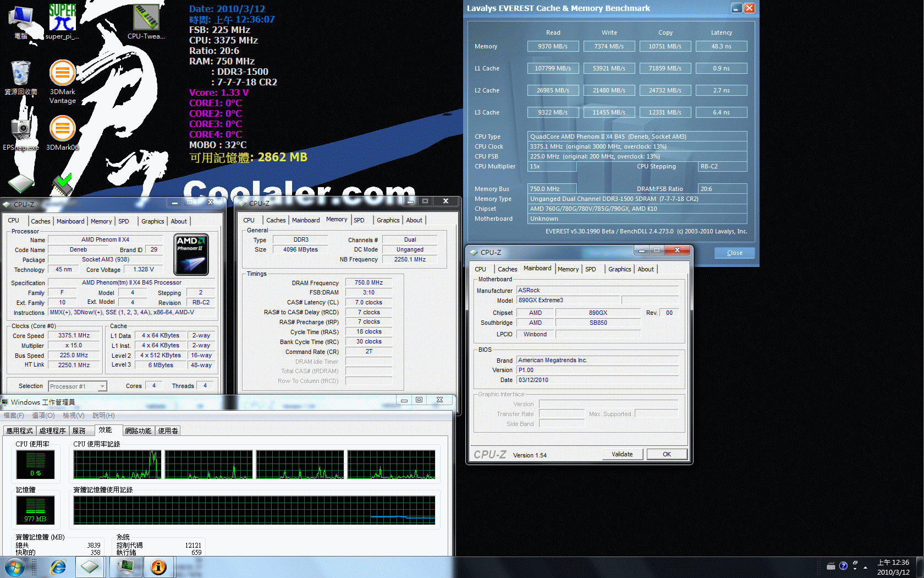Screen dimensions: 924x578
Task: Open the keyboard input icon in tray
Action: click(x=831, y=566)
